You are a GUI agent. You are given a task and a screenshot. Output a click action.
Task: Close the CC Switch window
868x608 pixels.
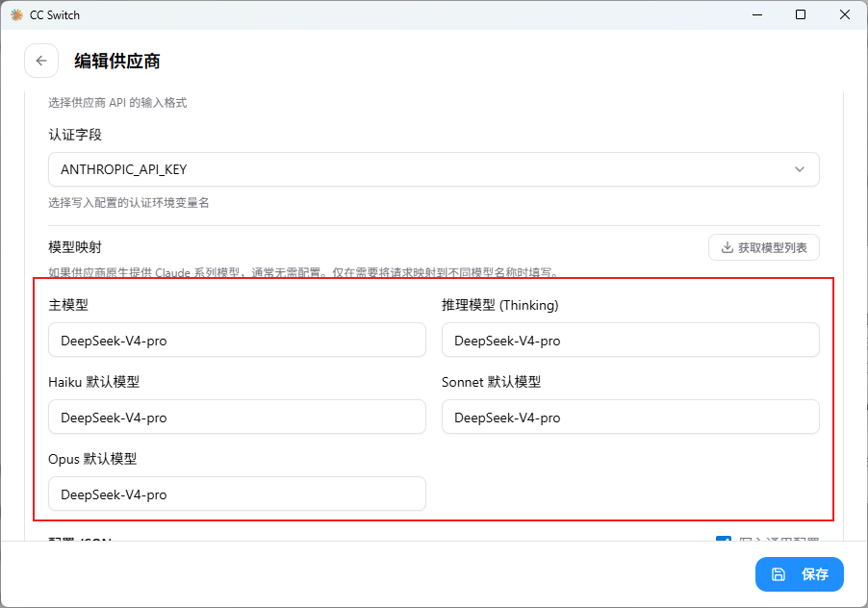(845, 15)
